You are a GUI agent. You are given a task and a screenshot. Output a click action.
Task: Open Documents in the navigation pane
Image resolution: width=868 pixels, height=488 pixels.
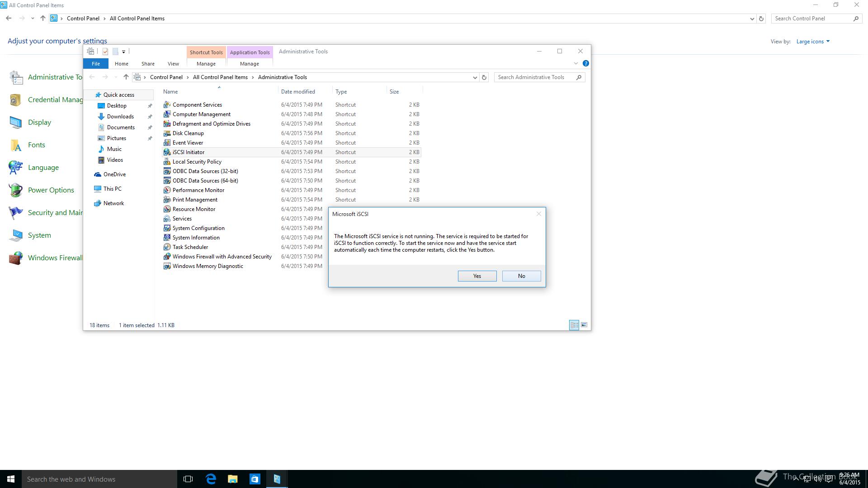coord(121,127)
